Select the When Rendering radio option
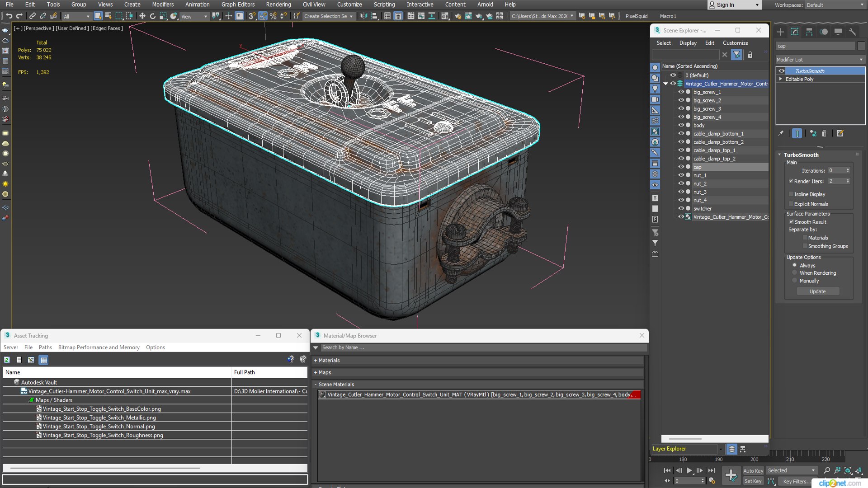Screen dimensions: 868x488 (x=794, y=273)
